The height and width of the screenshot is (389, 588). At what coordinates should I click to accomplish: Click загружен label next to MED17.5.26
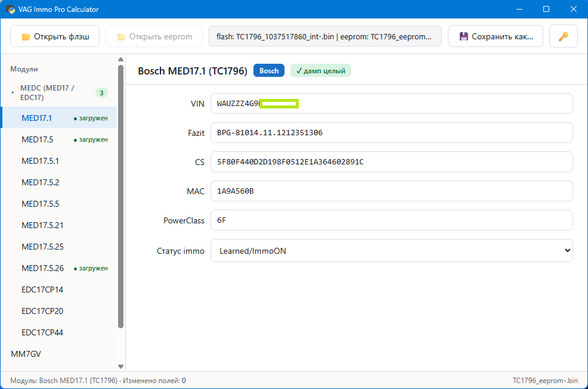(91, 268)
